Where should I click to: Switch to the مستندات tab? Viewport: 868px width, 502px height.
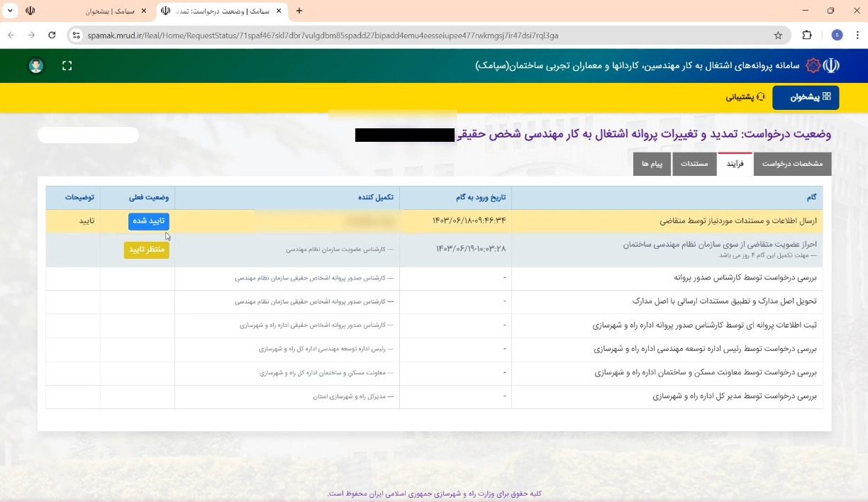(694, 164)
